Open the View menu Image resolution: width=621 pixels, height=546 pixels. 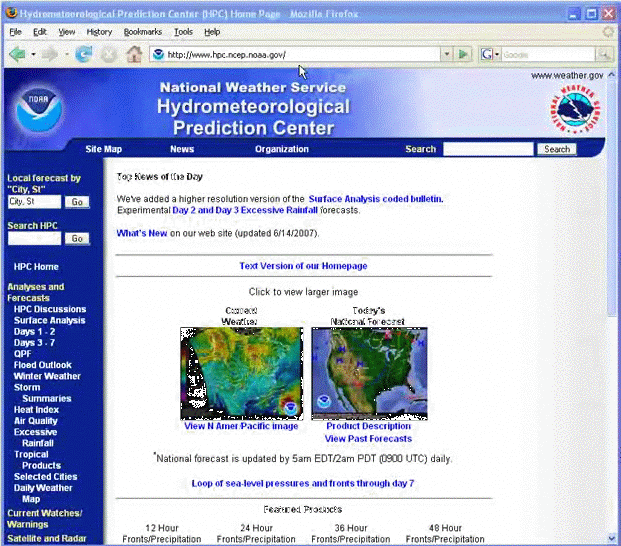(x=67, y=32)
